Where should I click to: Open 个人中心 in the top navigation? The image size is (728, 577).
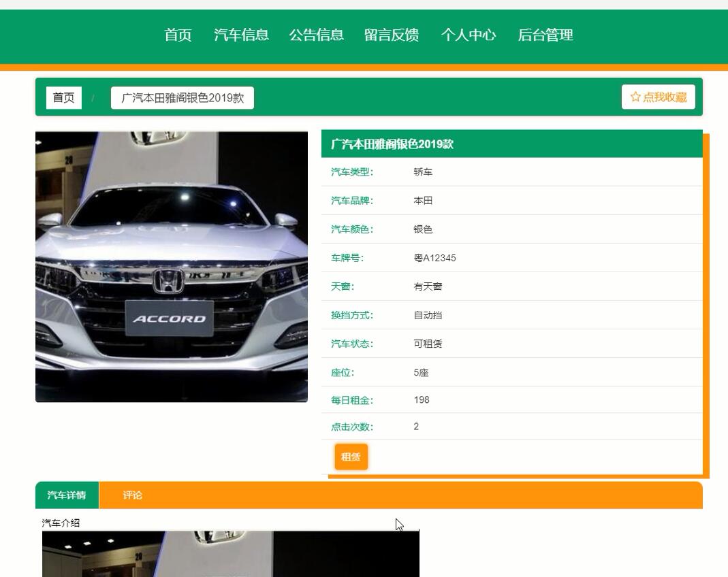click(x=469, y=35)
